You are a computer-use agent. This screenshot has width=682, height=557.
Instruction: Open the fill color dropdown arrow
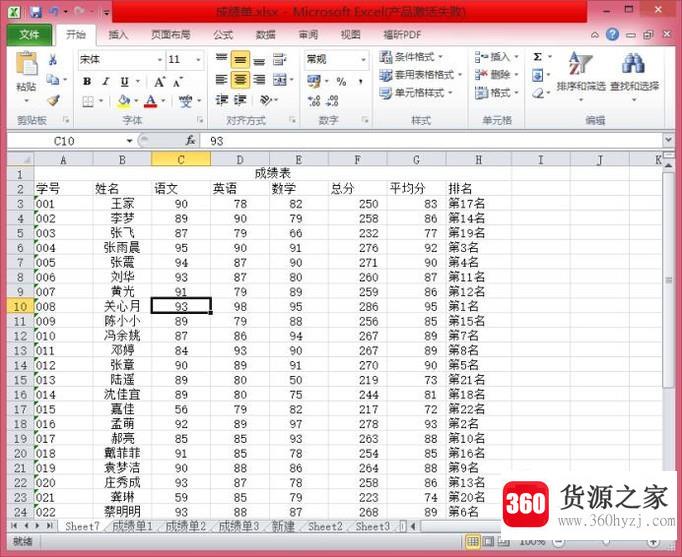[136, 101]
